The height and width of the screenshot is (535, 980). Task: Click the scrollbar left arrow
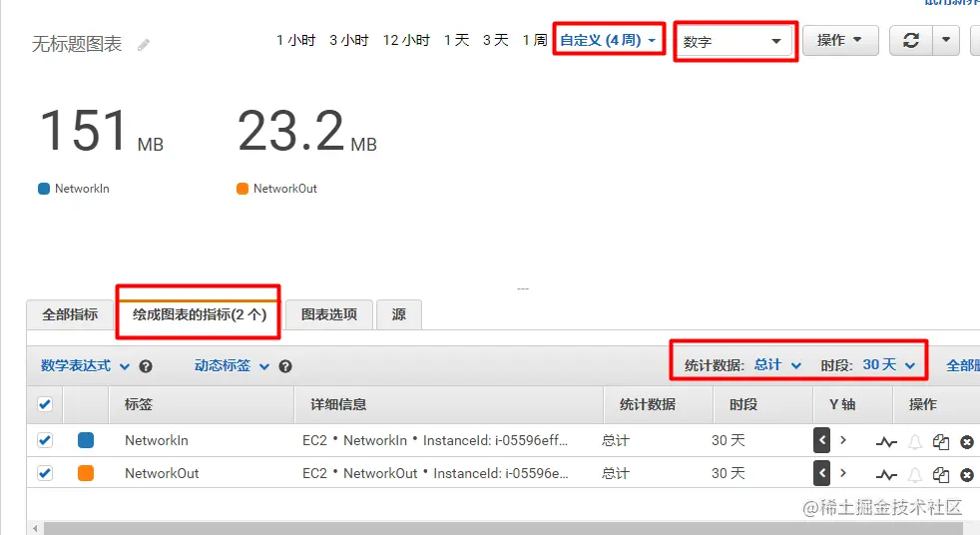pyautogui.click(x=35, y=529)
